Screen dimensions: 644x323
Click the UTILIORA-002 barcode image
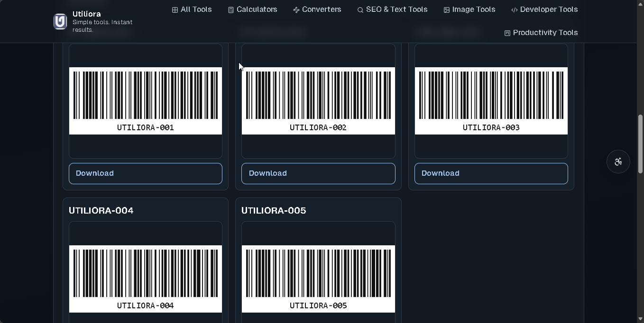click(318, 101)
